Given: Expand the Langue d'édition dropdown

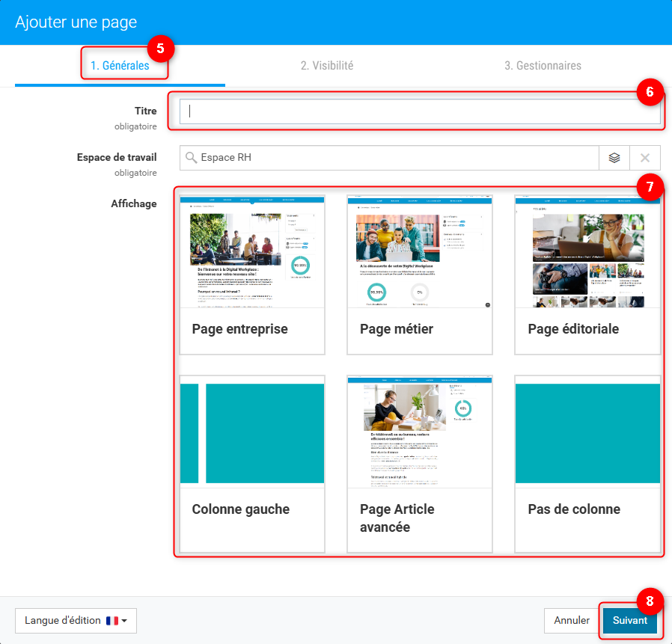Looking at the screenshot, I should tap(76, 620).
